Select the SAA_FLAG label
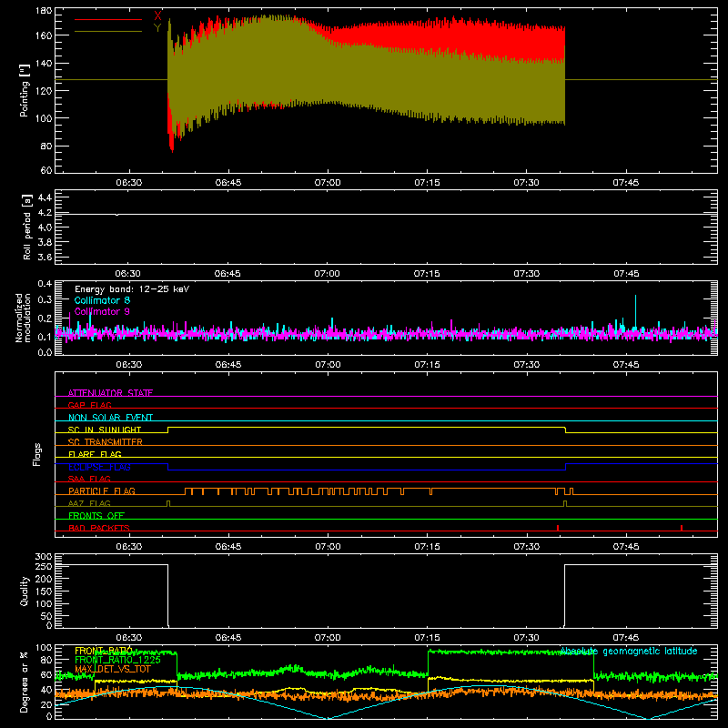This screenshot has height=728, width=728. coord(89,479)
